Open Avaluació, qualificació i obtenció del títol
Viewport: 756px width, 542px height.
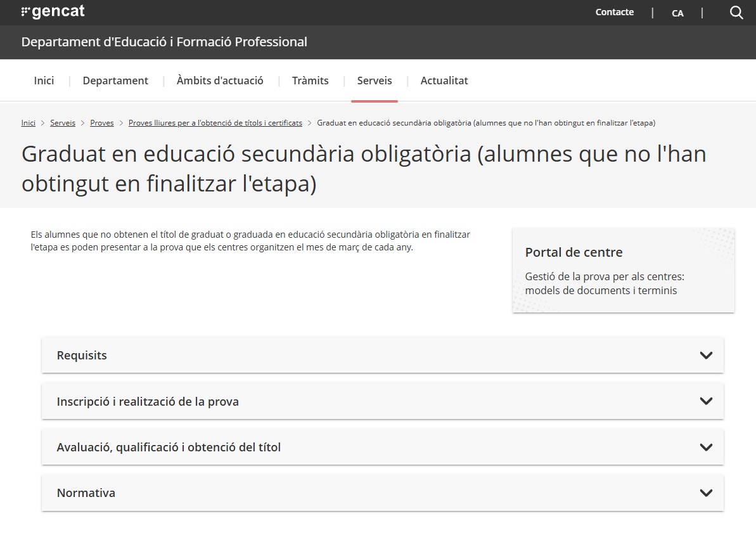(x=169, y=448)
